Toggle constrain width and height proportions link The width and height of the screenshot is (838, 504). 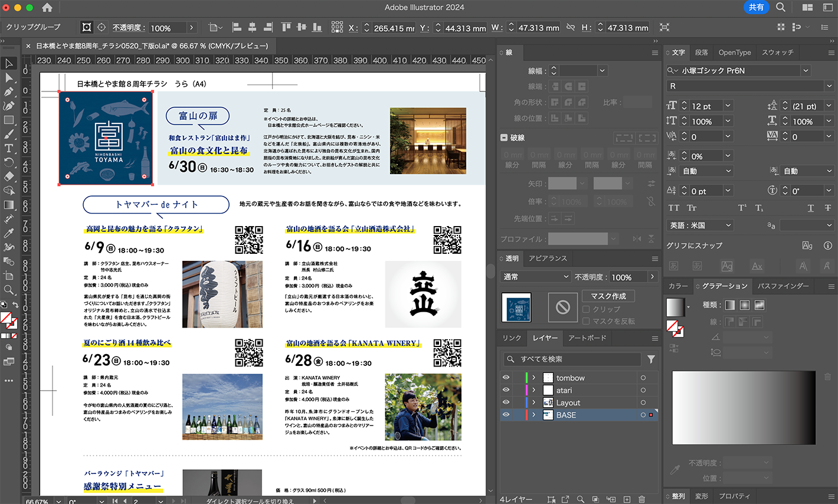570,27
